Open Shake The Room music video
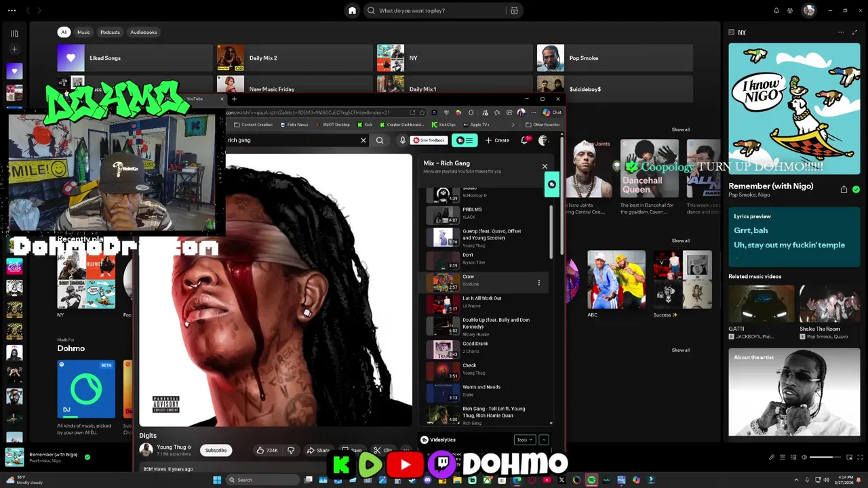The width and height of the screenshot is (868, 488). click(x=830, y=303)
